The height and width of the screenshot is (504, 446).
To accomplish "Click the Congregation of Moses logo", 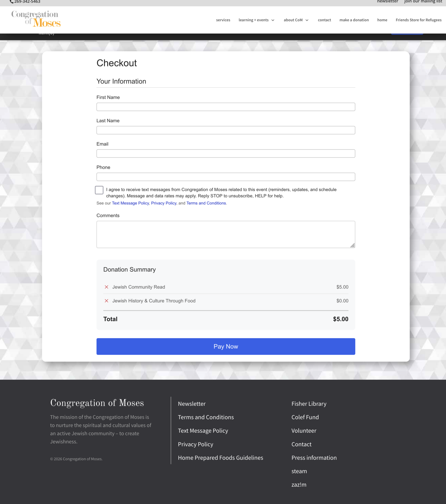I will [36, 19].
